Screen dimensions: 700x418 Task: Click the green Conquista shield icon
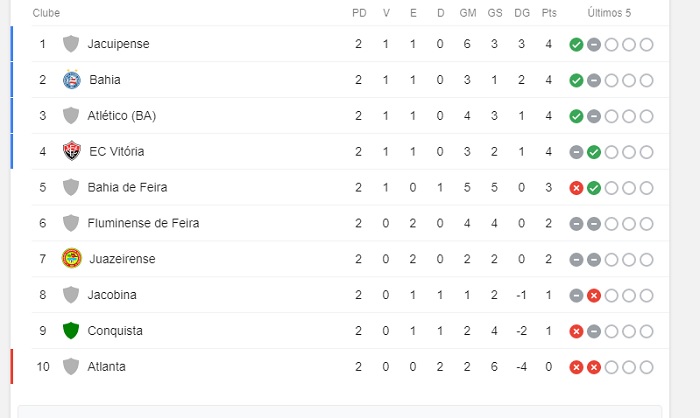click(71, 331)
